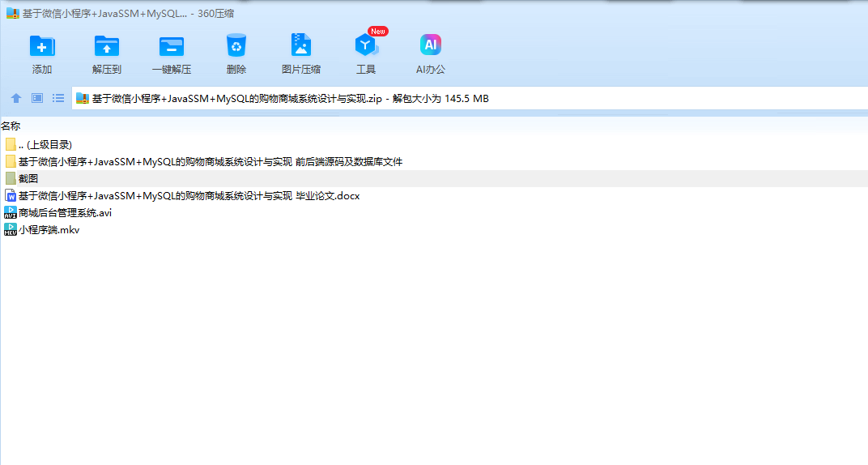868x465 pixels.
Task: Click the folder icon of 上级目录
Action: [11, 144]
